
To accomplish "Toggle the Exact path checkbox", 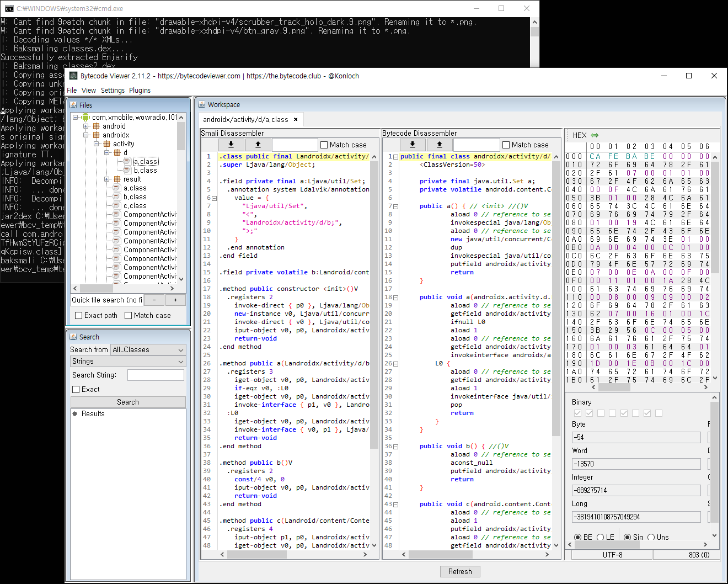I will [x=78, y=315].
